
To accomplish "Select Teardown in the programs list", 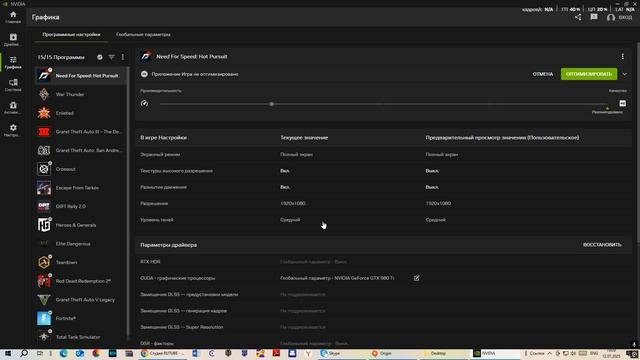I will click(x=81, y=262).
